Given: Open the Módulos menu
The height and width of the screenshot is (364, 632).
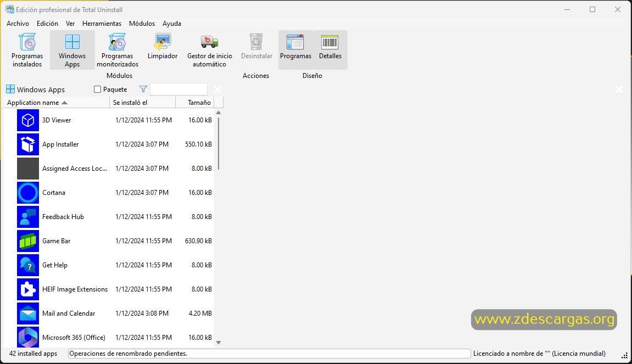Looking at the screenshot, I should (x=142, y=24).
